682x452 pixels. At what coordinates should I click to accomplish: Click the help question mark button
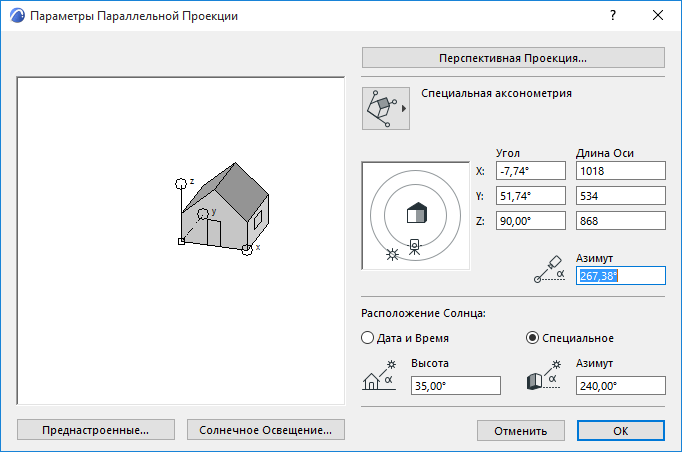coord(613,15)
